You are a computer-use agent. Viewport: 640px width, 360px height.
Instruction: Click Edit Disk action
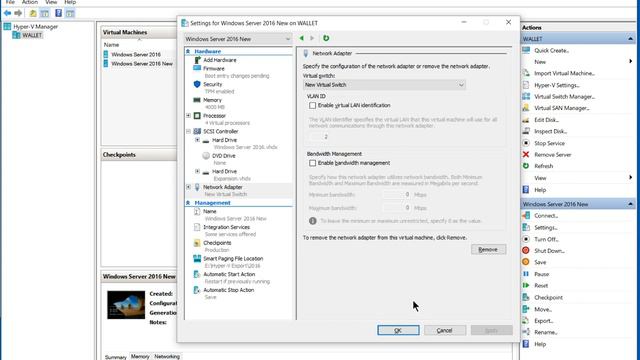coord(547,120)
